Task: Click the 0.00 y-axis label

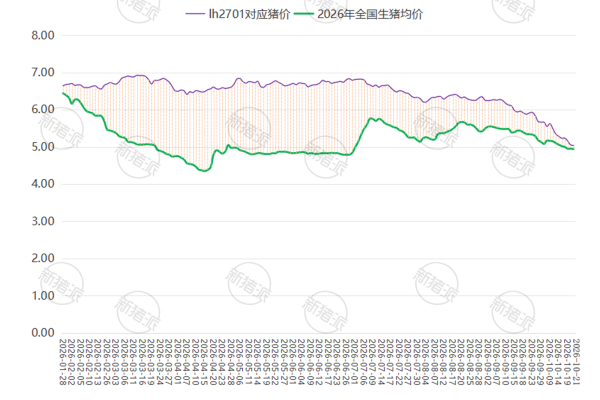Action: point(43,333)
